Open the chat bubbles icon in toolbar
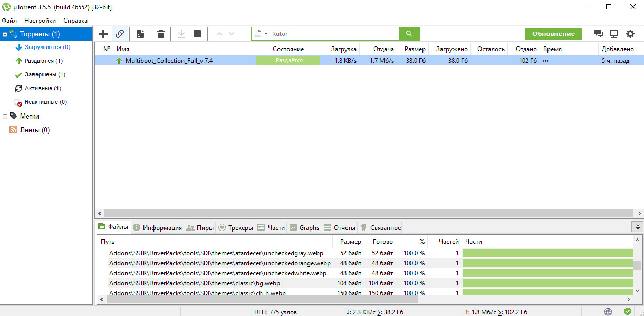The width and height of the screenshot is (644, 316). click(599, 34)
